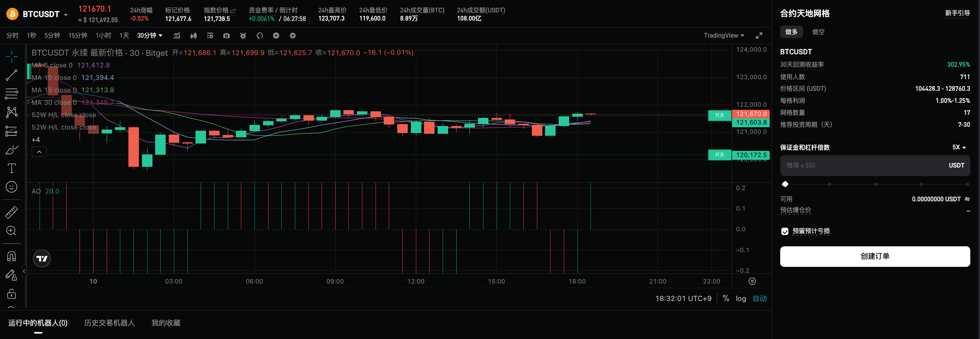980x339 pixels.
Task: Select the trend line drawing tool
Action: pyautogui.click(x=12, y=75)
